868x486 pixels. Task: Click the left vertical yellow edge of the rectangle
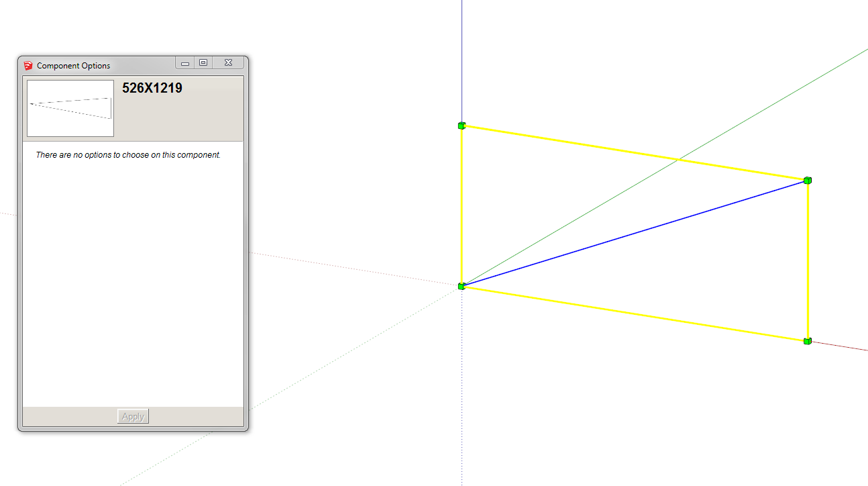(x=462, y=205)
